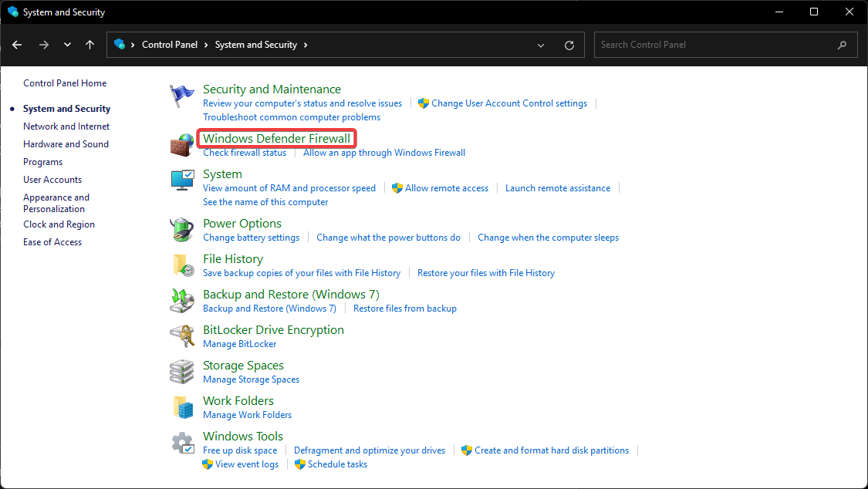Go up one level with up arrow

[90, 45]
